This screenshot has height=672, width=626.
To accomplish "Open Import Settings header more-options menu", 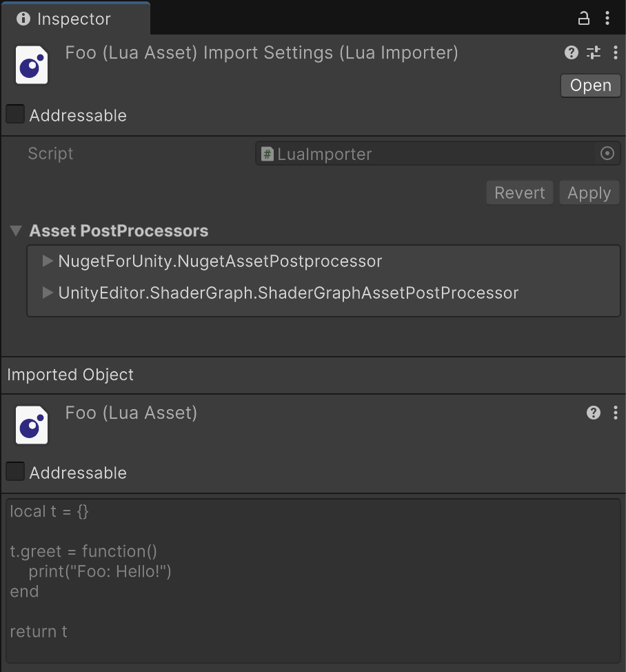I will coord(616,52).
